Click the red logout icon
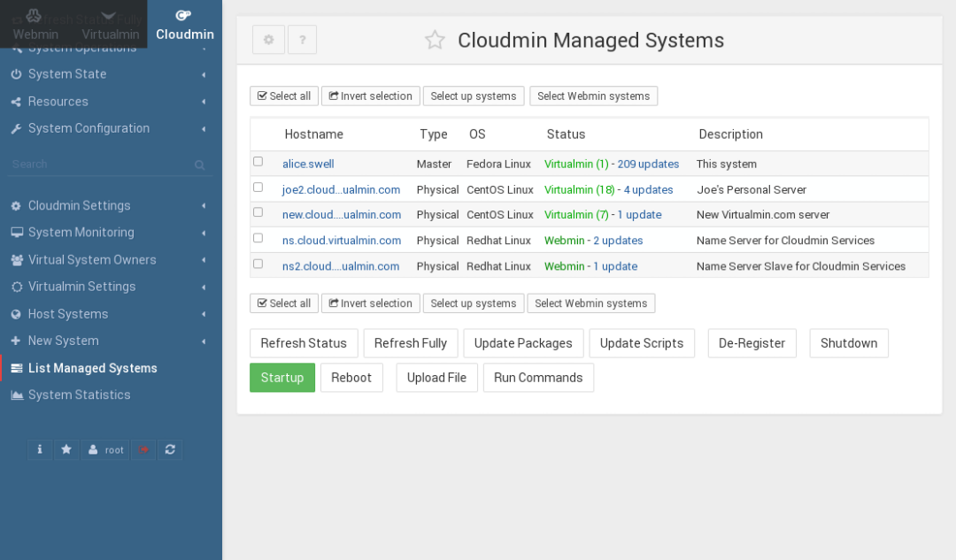This screenshot has width=956, height=560. pyautogui.click(x=143, y=449)
